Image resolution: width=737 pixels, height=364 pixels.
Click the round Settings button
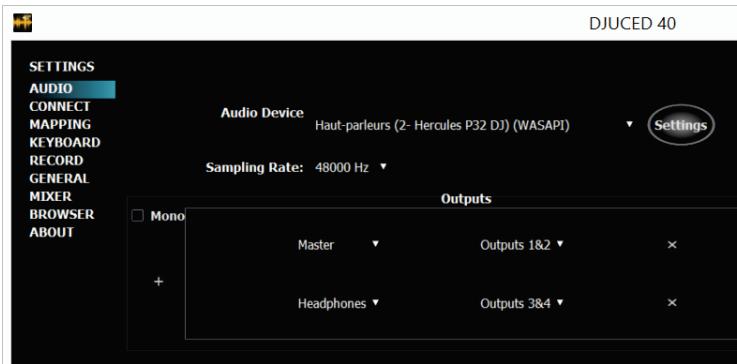681,125
